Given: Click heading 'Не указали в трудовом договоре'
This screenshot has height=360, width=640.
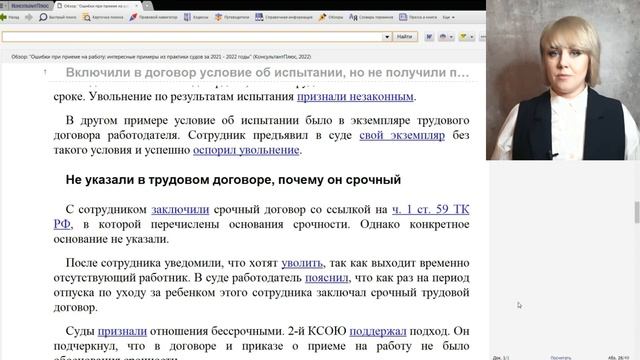Looking at the screenshot, I should pyautogui.click(x=233, y=180).
